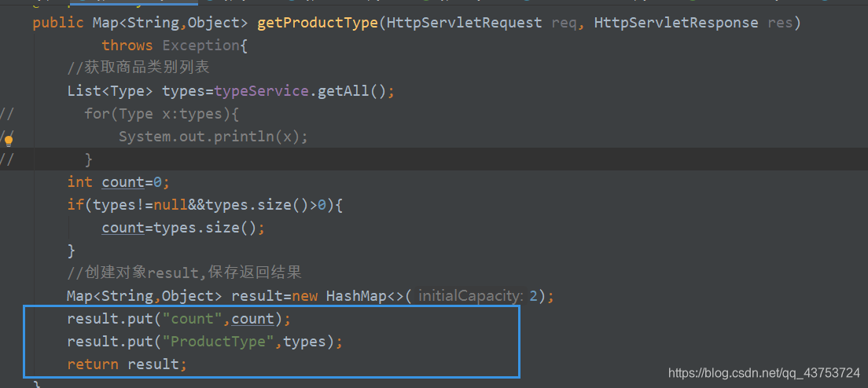
Task: Click the 'return result;' statement
Action: click(x=127, y=364)
